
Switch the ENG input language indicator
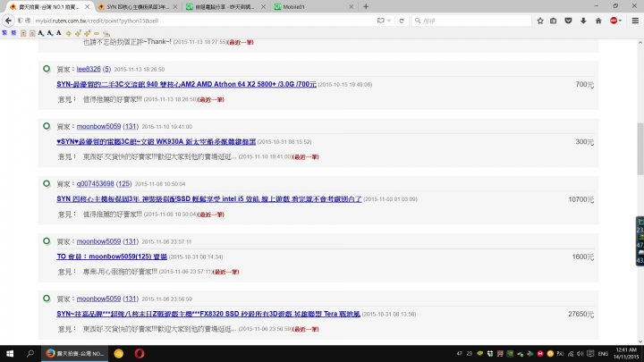coord(603,353)
